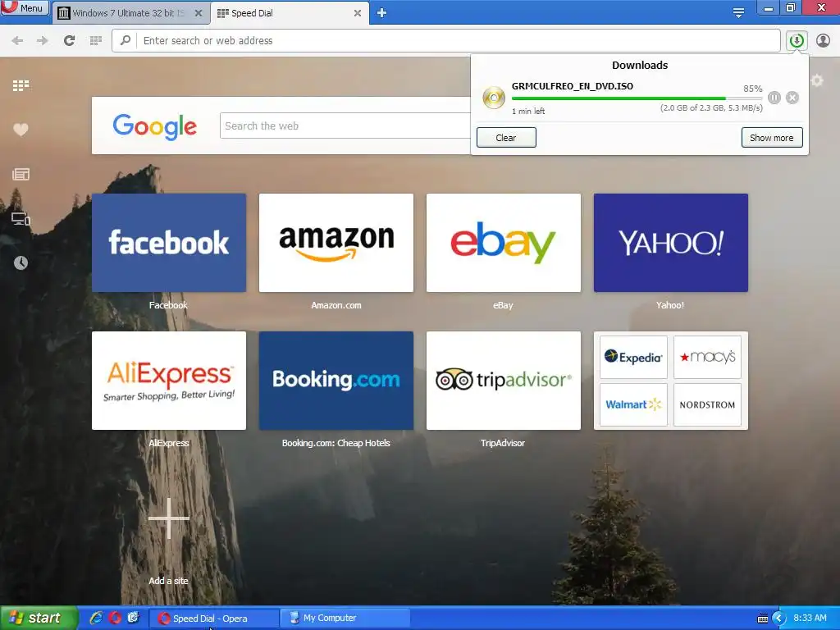
Task: Open the start page customize gear icon
Action: coord(818,81)
